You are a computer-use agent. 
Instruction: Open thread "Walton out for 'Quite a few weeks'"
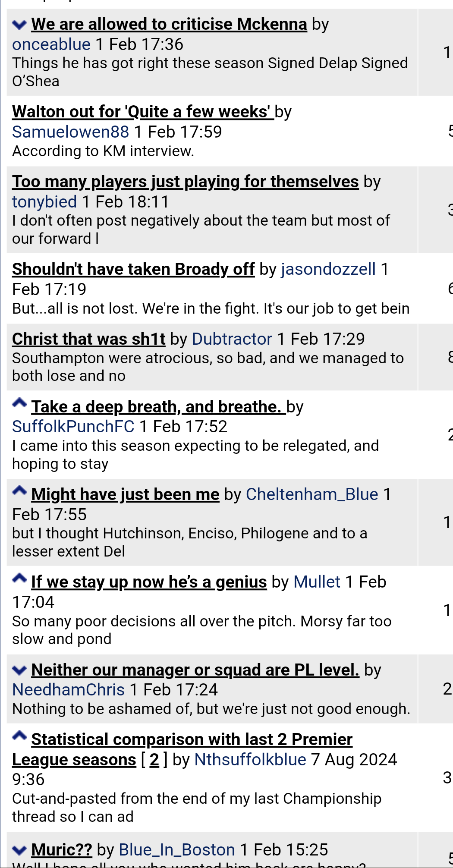(x=143, y=112)
